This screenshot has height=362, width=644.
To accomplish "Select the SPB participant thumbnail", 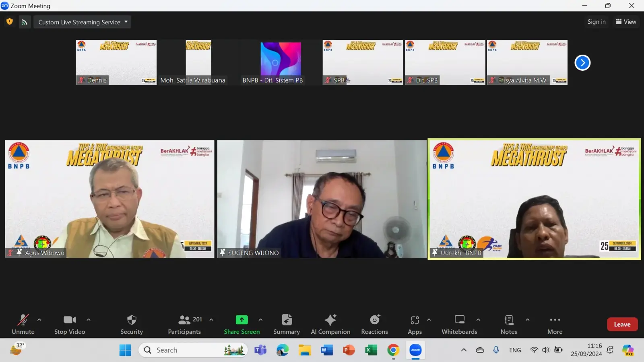I will click(x=363, y=62).
